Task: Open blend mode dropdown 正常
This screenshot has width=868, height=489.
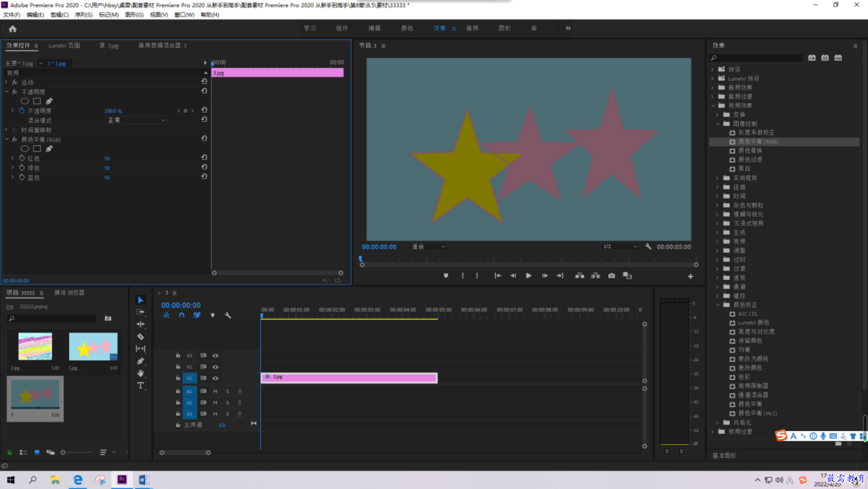Action: [x=136, y=120]
